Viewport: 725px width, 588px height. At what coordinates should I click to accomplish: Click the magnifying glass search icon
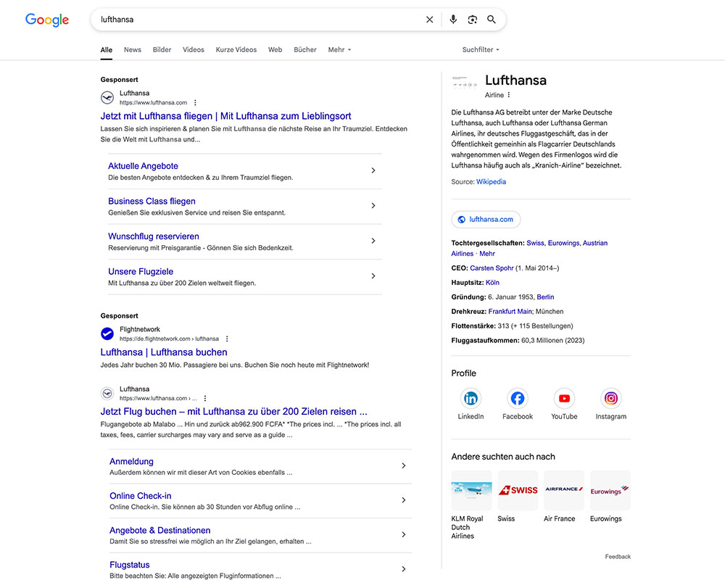pos(492,20)
